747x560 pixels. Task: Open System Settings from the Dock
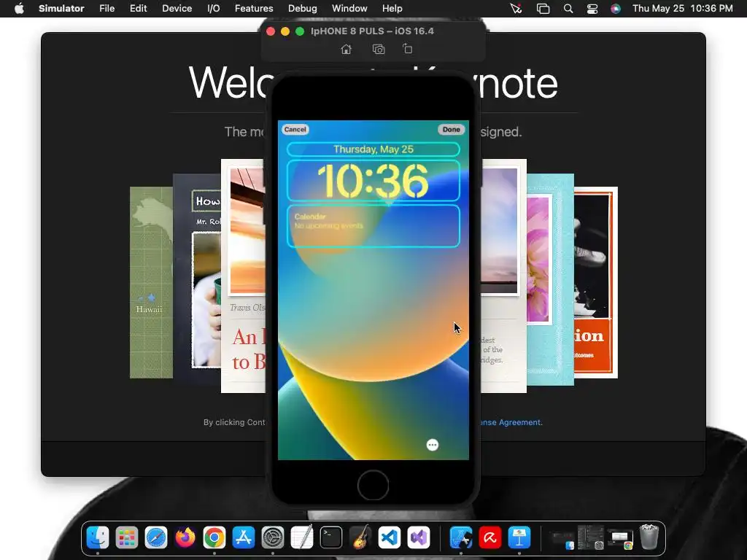pyautogui.click(x=273, y=537)
